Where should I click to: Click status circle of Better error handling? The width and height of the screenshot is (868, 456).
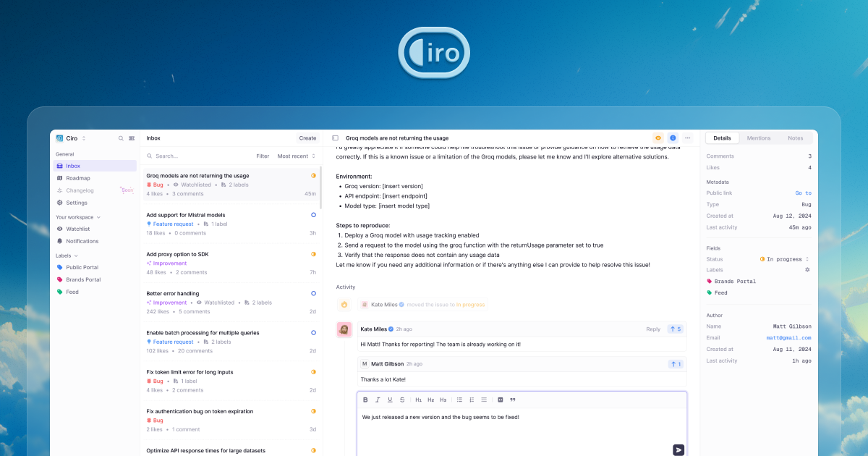tap(313, 293)
